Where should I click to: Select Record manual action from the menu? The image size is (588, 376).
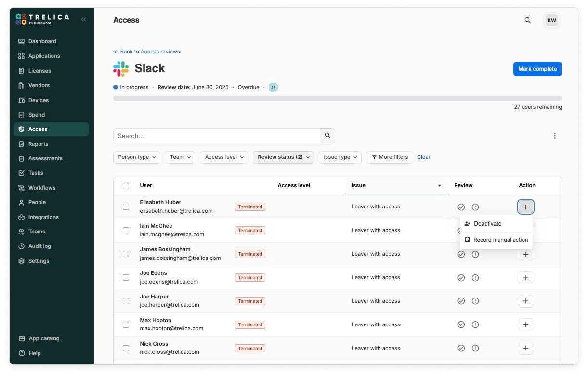pyautogui.click(x=500, y=240)
